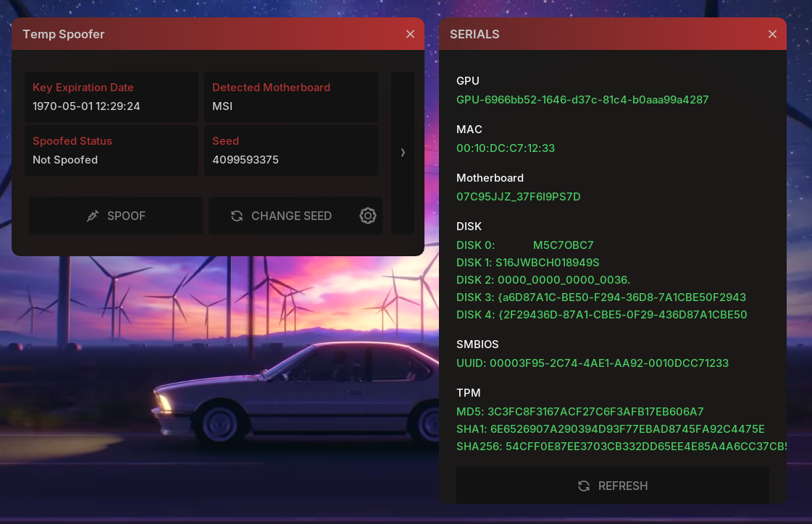Click the refresh icon beside REFRESH label
This screenshot has height=524, width=812.
point(584,486)
